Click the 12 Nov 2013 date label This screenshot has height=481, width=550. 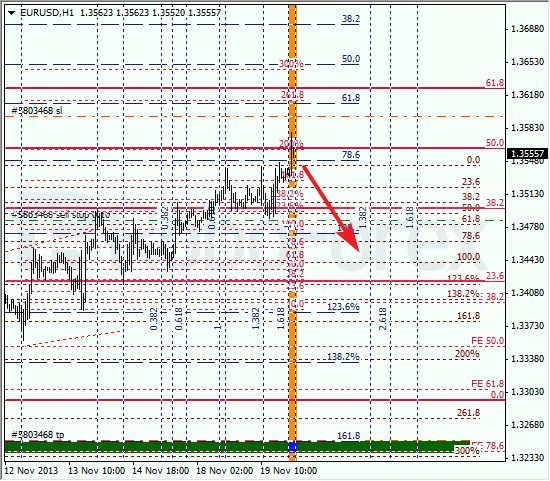click(x=32, y=470)
